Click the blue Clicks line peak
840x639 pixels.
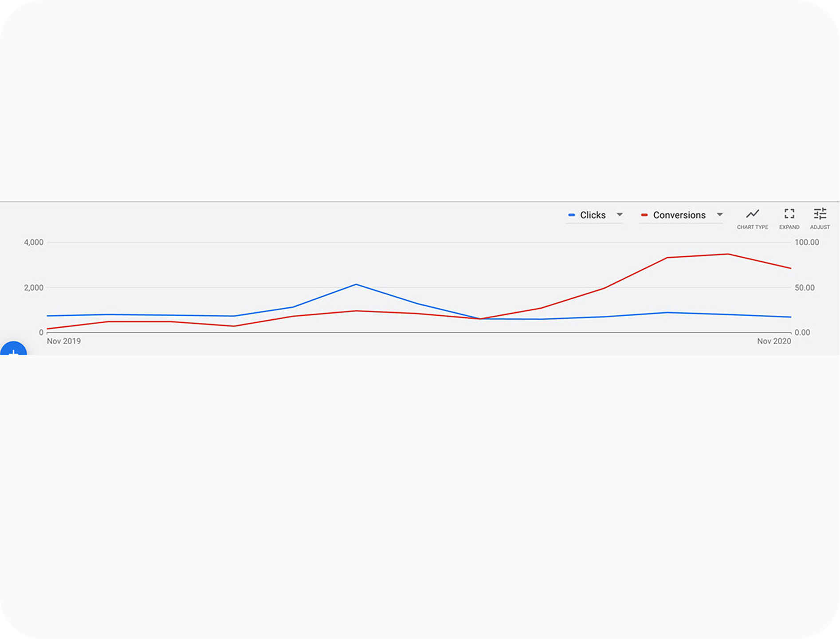tap(356, 284)
